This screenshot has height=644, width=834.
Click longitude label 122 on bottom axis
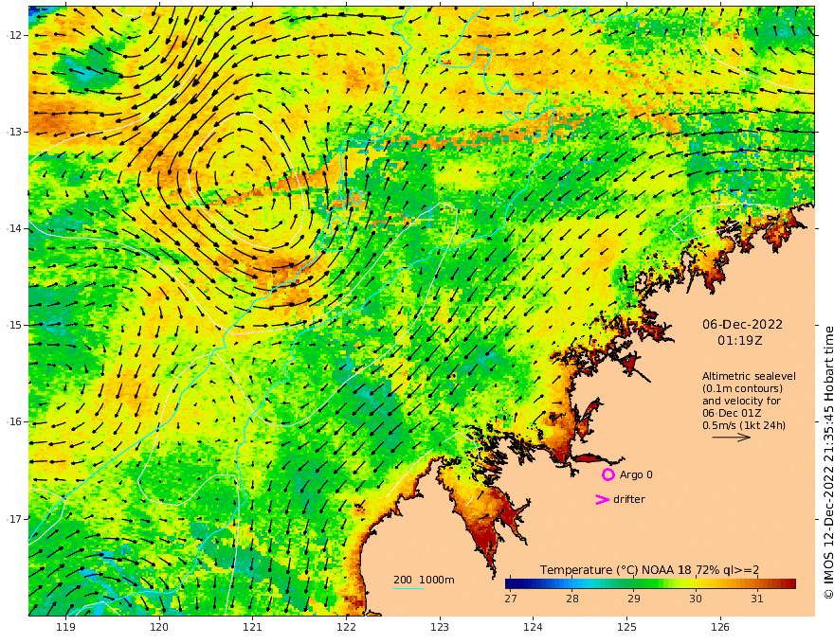coord(346,628)
